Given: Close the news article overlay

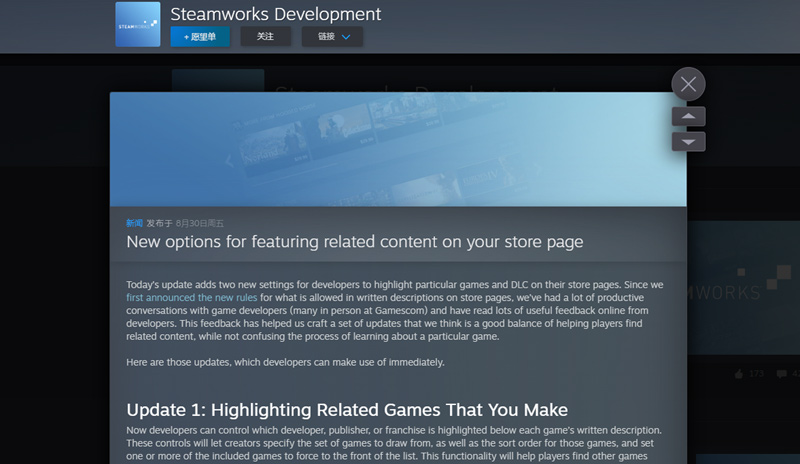Looking at the screenshot, I should [688, 84].
